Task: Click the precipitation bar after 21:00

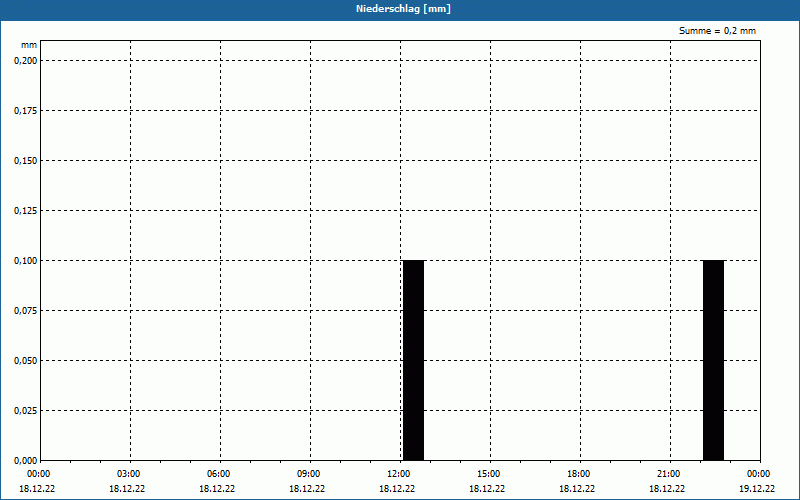Action: (x=713, y=360)
